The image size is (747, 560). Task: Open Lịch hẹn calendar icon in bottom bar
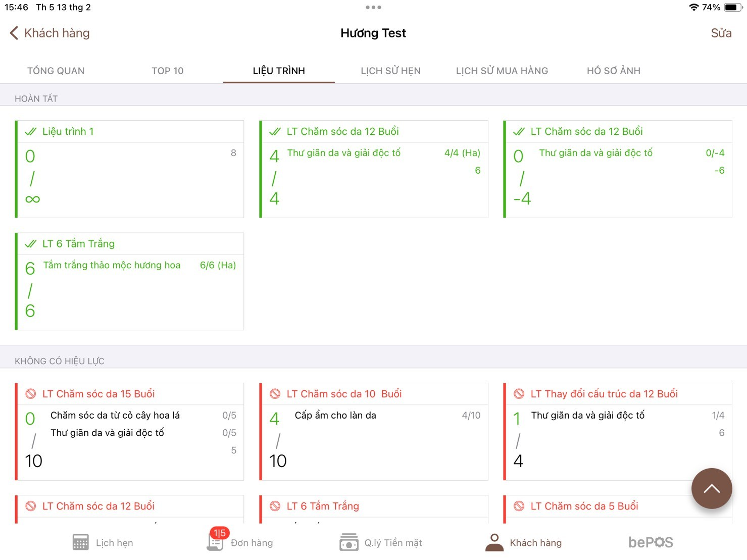tap(80, 542)
